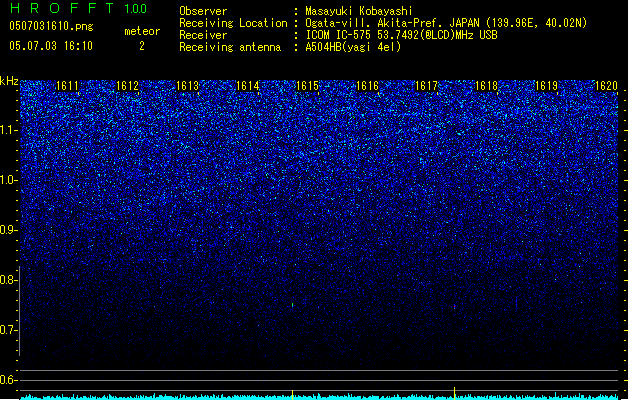Screen dimensions: 629x400
Task: Click the 0.7 kHz frequency label
Action: point(9,330)
